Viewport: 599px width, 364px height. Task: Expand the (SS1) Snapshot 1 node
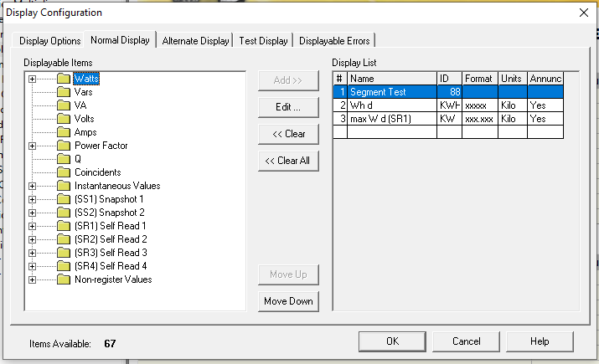click(x=33, y=199)
